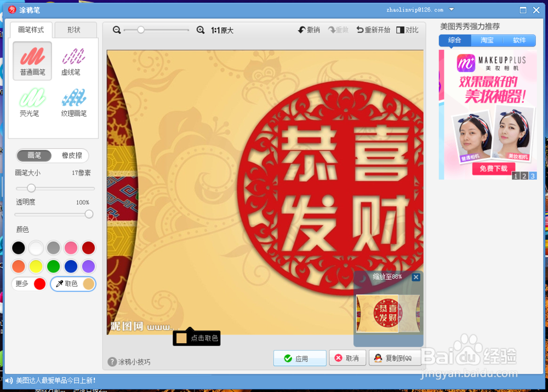This screenshot has height=392, width=548.
Task: Zoom out using the minus magnifier icon
Action: [x=116, y=30]
